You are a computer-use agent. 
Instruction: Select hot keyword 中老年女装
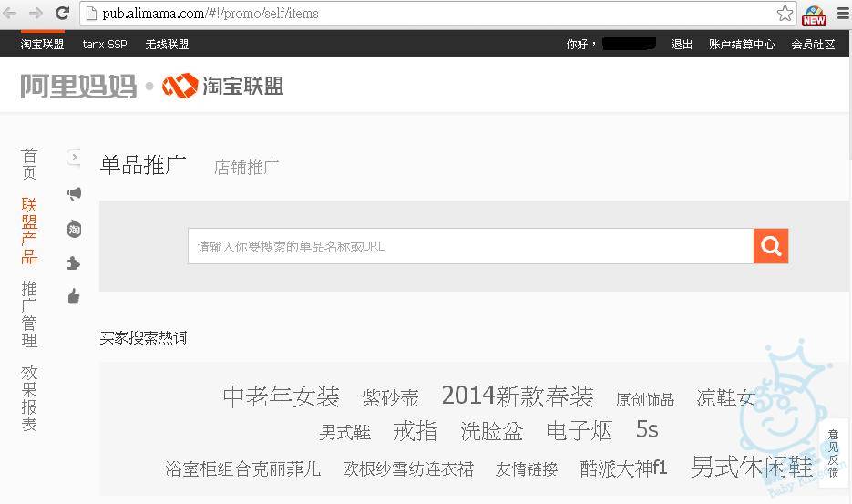[282, 396]
